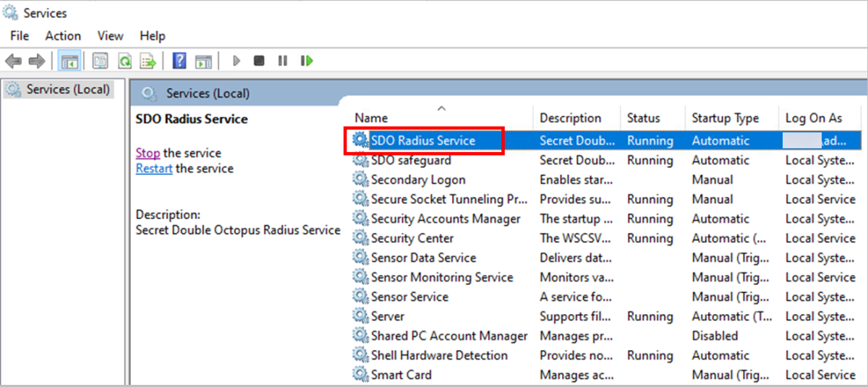Select the Sensor Data Service name

point(423,258)
